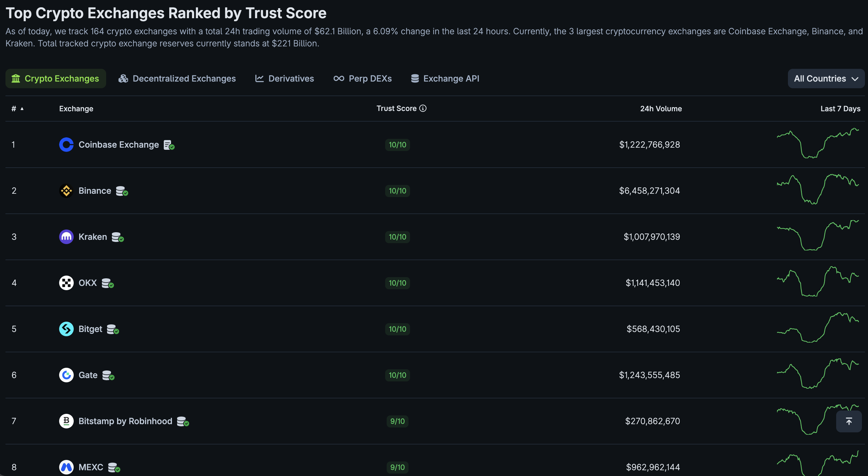Image resolution: width=868 pixels, height=476 pixels.
Task: Click the Binance 7-day sparkline chart
Action: click(818, 189)
